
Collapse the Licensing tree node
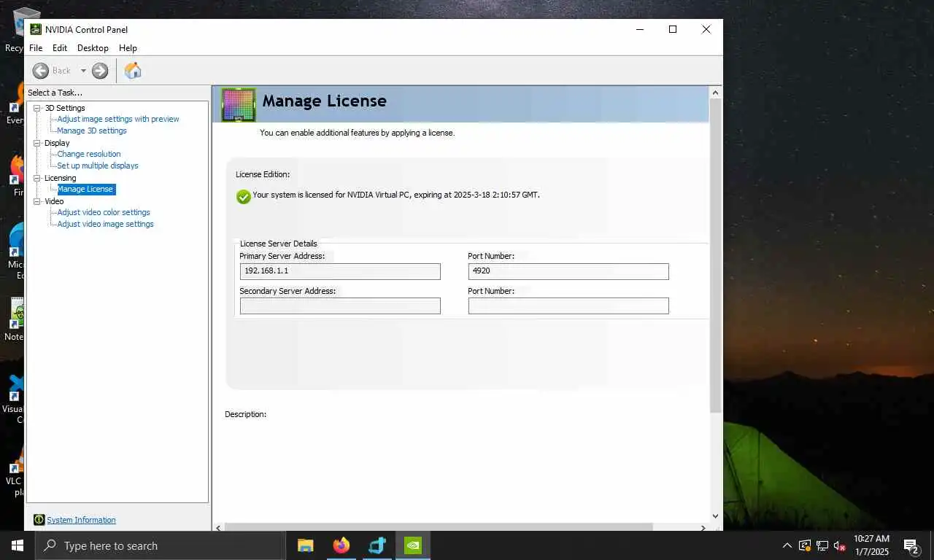pyautogui.click(x=37, y=178)
